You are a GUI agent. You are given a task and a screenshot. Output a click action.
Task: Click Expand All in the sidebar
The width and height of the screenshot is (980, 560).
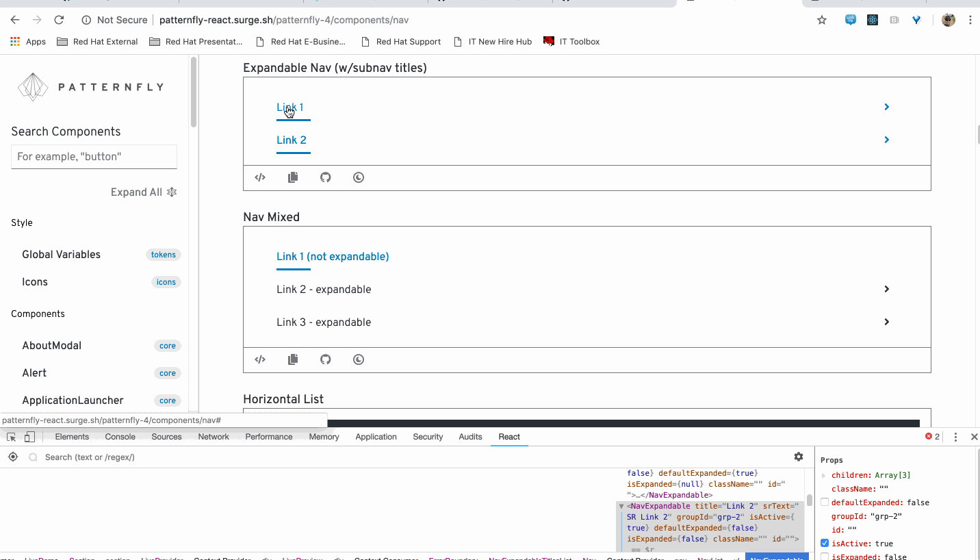coord(144,192)
